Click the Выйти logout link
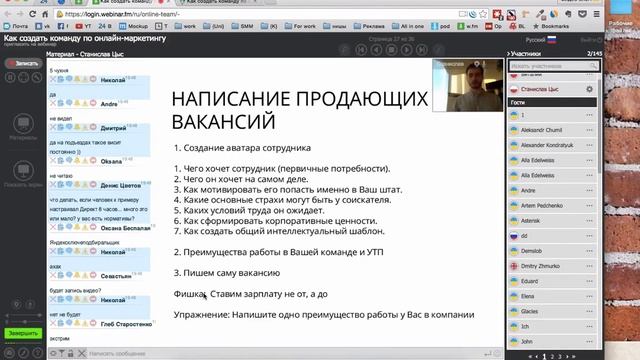The height and width of the screenshot is (360, 640). (x=591, y=40)
